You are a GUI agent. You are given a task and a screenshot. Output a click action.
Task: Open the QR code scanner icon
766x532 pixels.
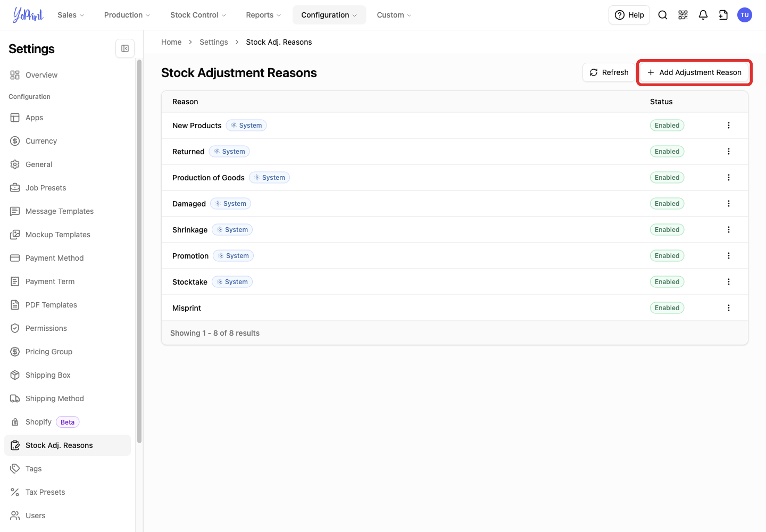(683, 15)
